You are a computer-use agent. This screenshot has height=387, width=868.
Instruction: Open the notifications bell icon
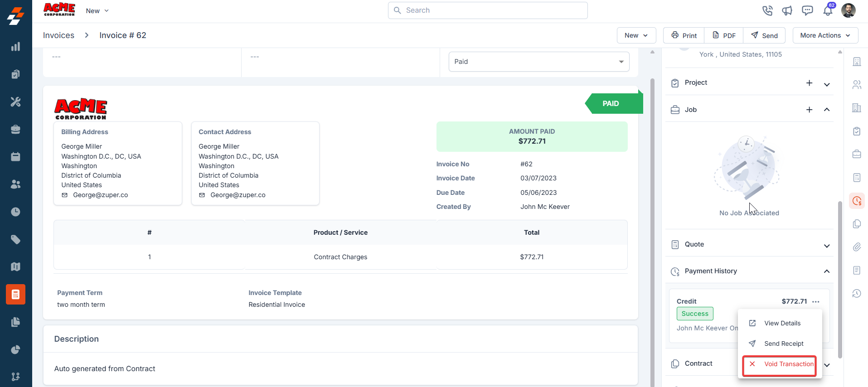point(828,11)
